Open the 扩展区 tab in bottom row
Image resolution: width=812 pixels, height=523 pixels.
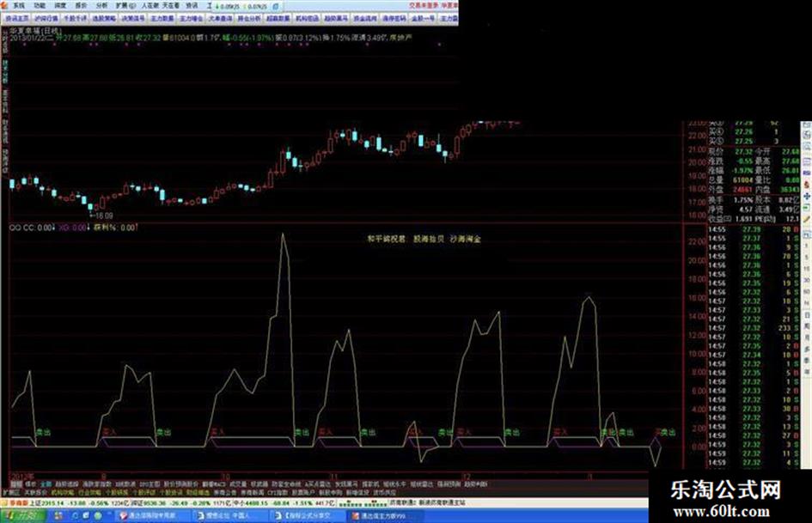(11, 492)
